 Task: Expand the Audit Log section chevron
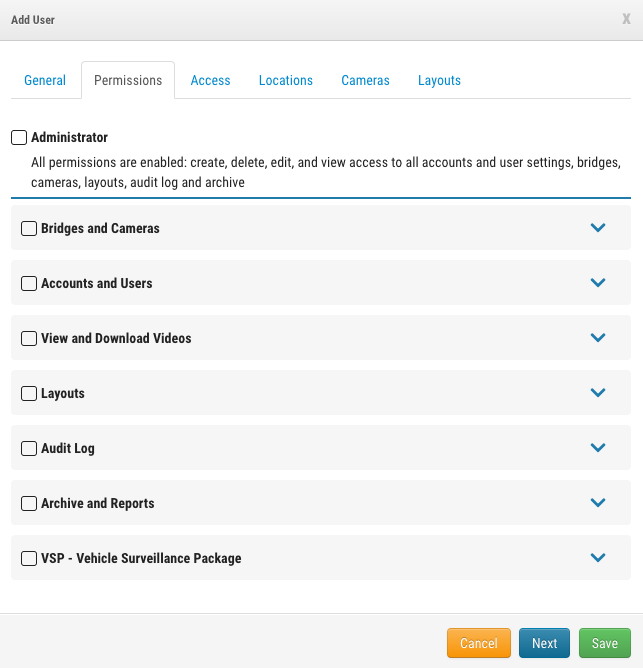(x=598, y=448)
